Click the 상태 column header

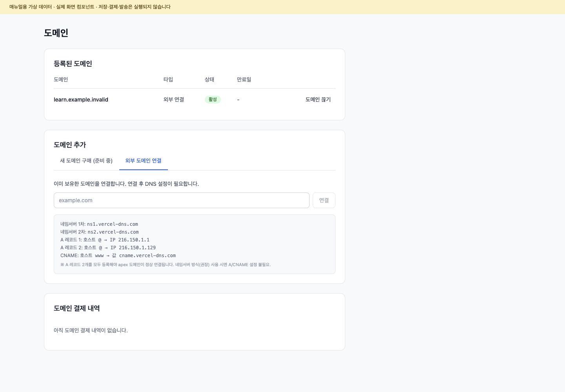tap(210, 80)
